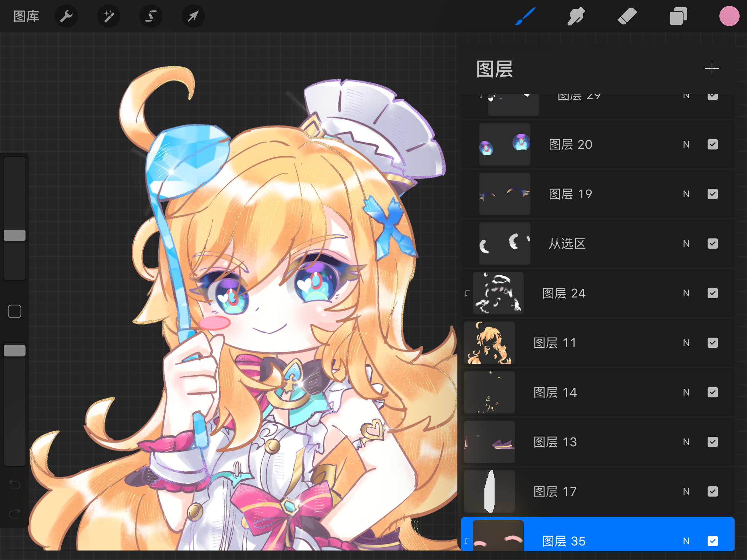Close the Layers panel via layers icon
This screenshot has width=747, height=560.
(678, 16)
